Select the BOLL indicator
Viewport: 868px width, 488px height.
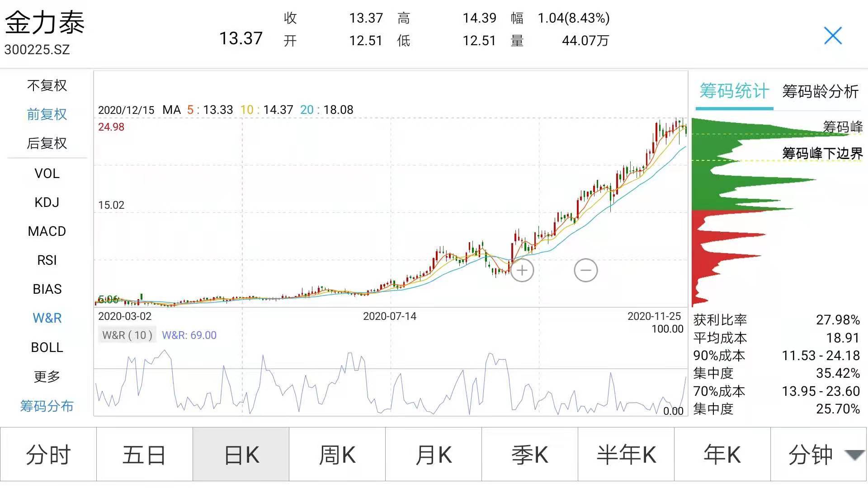(x=47, y=347)
